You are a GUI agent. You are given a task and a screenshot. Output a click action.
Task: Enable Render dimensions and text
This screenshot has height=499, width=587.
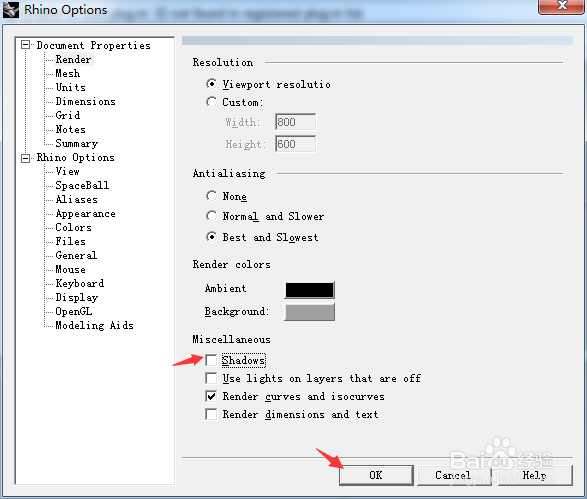[x=211, y=414]
